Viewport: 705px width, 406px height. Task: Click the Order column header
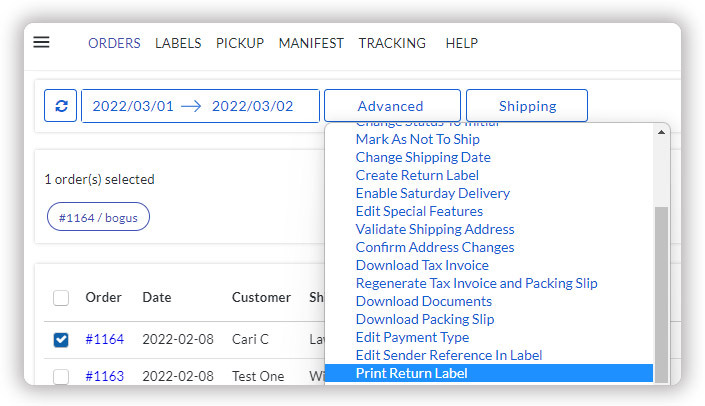point(103,298)
